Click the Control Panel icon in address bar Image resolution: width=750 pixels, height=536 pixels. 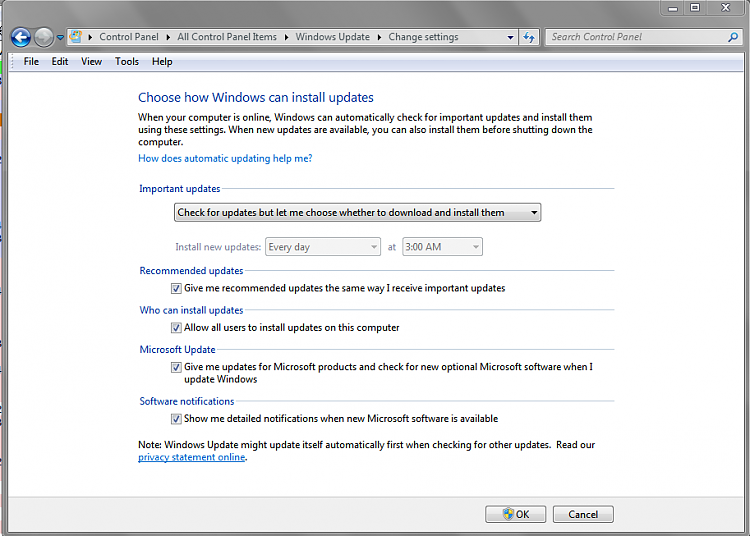point(76,37)
